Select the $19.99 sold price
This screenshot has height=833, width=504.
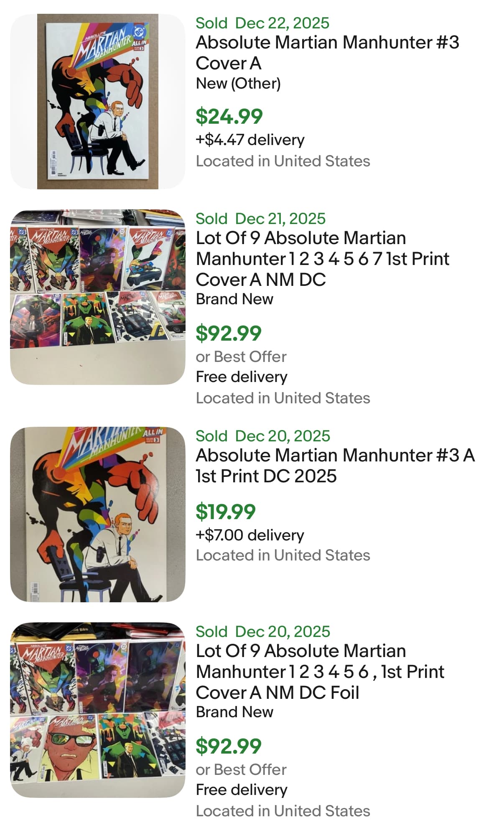coord(226,512)
